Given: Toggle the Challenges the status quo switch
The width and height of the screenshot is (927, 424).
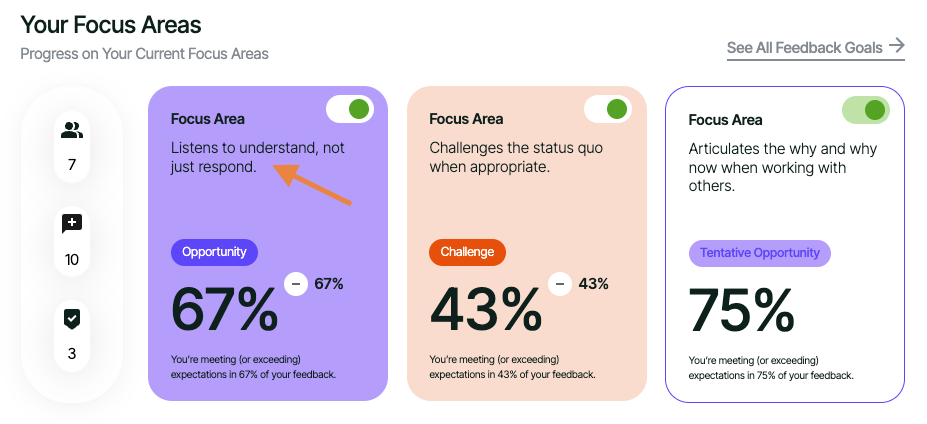Looking at the screenshot, I should (608, 109).
